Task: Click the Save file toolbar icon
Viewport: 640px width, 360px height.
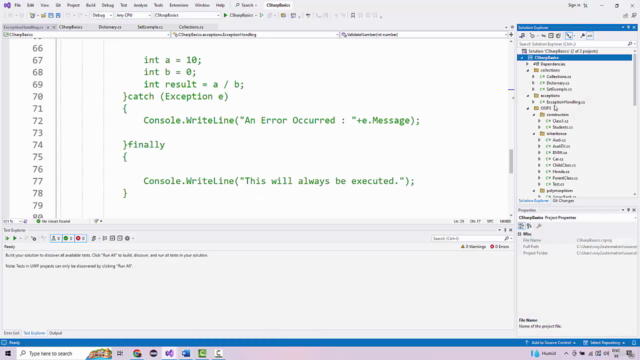Action: (51, 15)
